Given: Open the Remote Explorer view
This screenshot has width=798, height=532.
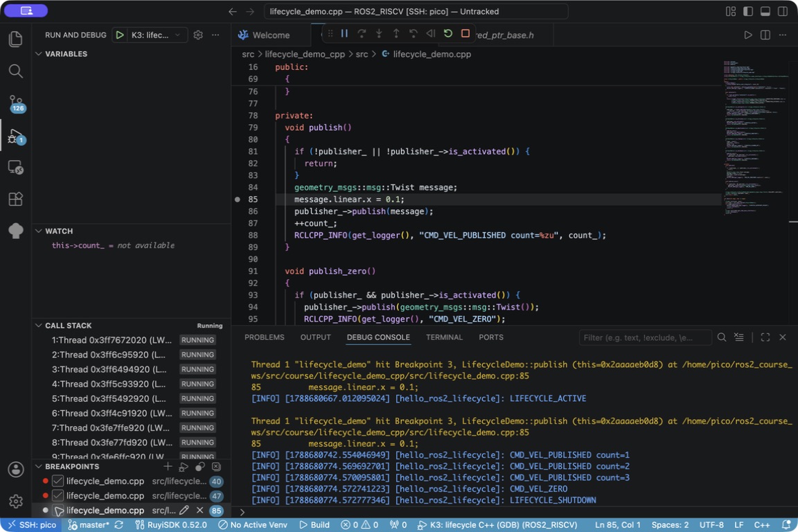Looking at the screenshot, I should tap(16, 168).
